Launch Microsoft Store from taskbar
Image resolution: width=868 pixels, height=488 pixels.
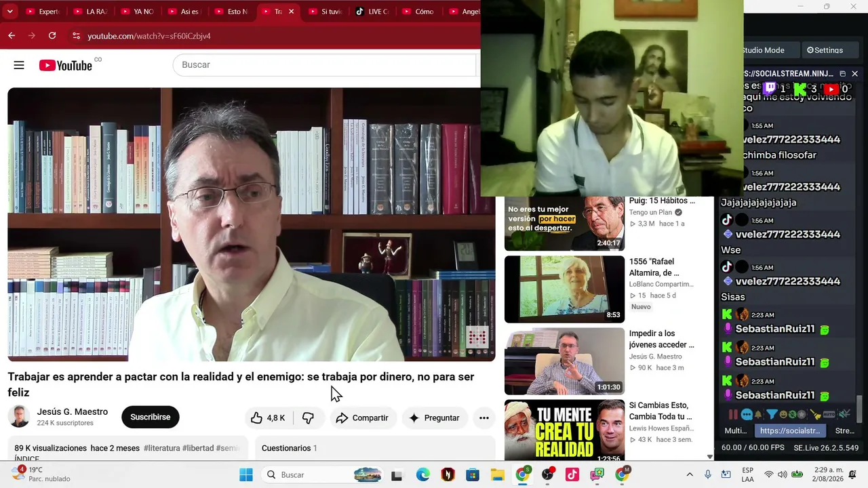click(x=473, y=474)
